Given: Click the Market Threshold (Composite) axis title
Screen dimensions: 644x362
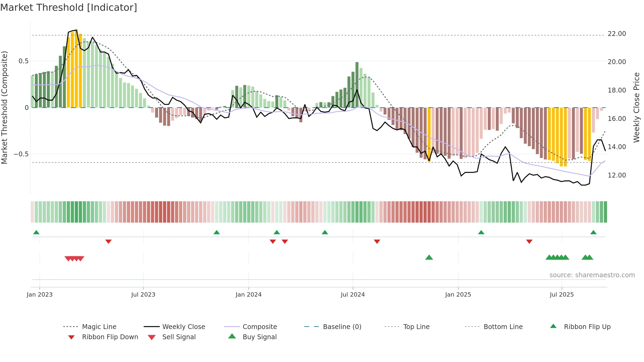Looking at the screenshot, I should pos(4,107).
